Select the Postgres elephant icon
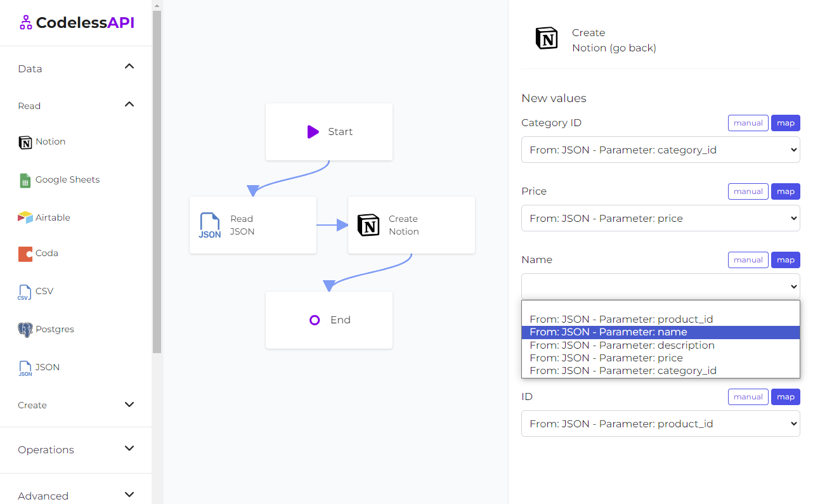Viewport: 813px width, 504px height. (25, 330)
